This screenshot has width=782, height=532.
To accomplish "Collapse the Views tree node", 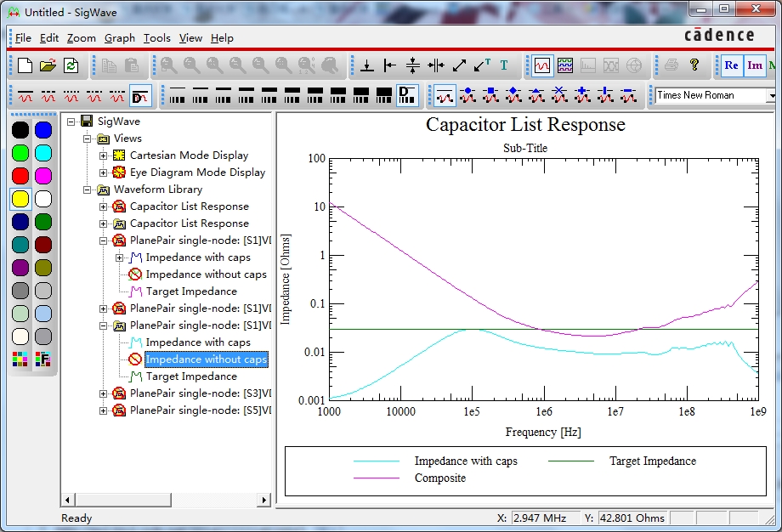I will (87, 139).
